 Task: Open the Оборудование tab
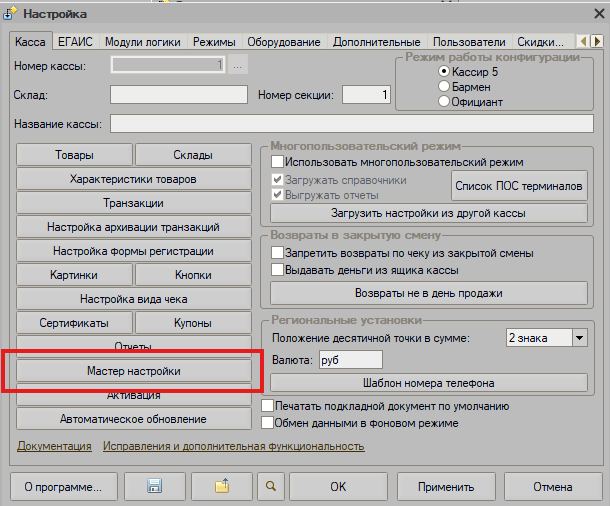click(286, 42)
